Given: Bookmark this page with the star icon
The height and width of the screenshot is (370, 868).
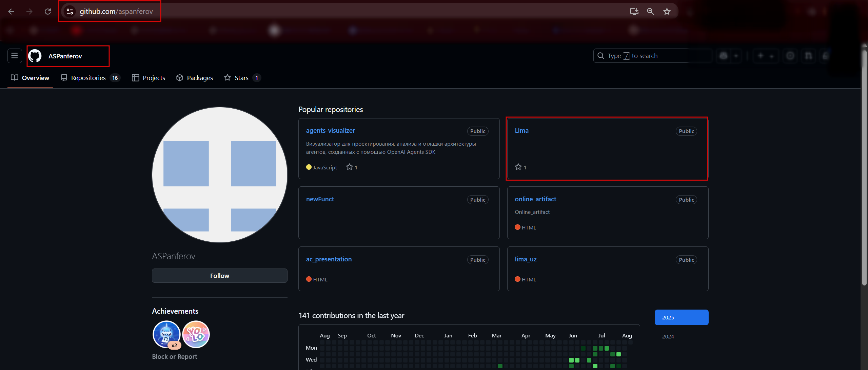Looking at the screenshot, I should [667, 12].
